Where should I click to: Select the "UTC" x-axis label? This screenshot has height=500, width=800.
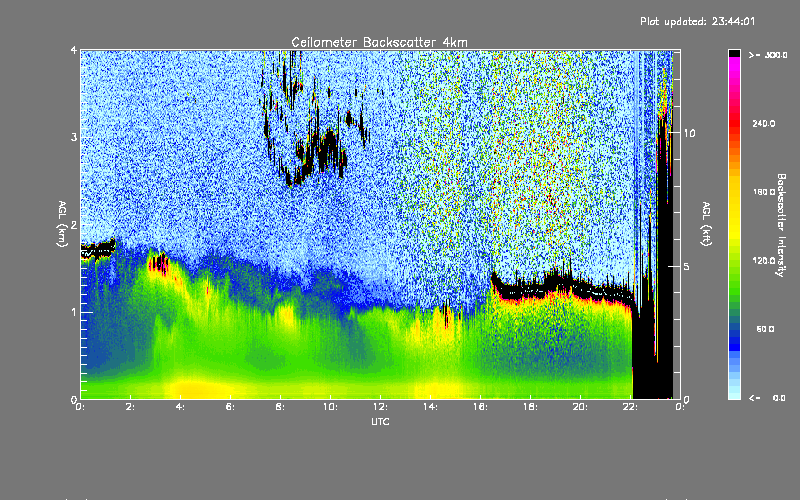tap(380, 421)
